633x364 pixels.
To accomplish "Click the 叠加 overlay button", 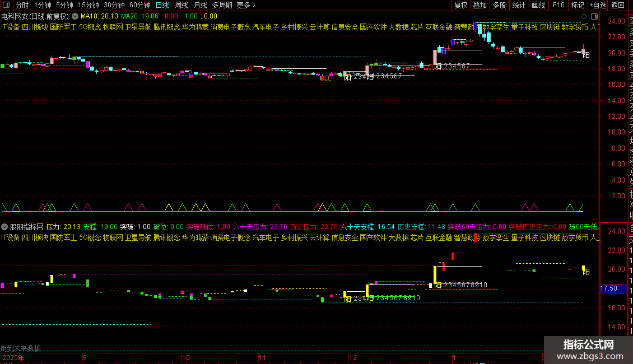I will [x=480, y=5].
